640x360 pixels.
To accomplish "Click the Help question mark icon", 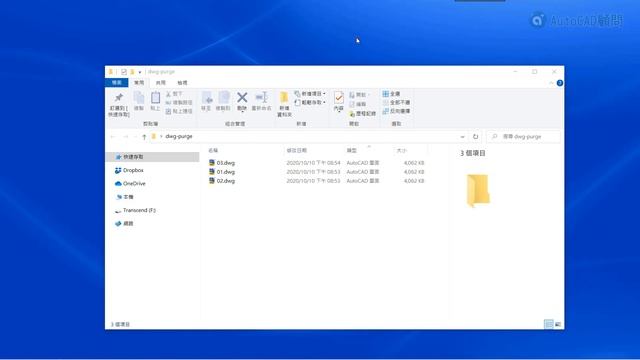I will point(560,83).
